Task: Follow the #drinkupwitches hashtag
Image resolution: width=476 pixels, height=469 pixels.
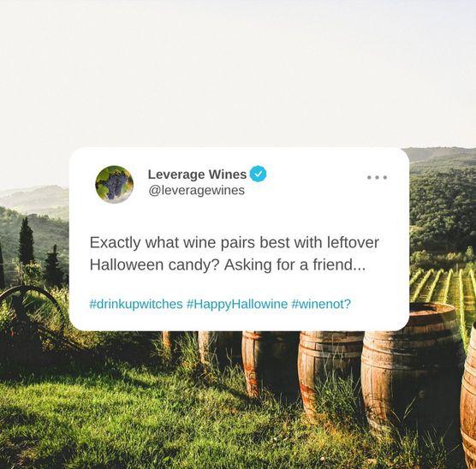Action: pos(136,304)
